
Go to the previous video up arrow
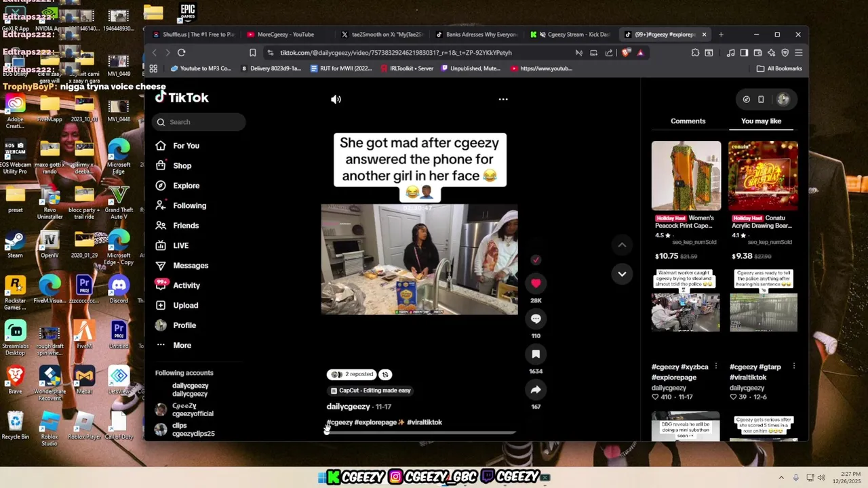click(622, 245)
